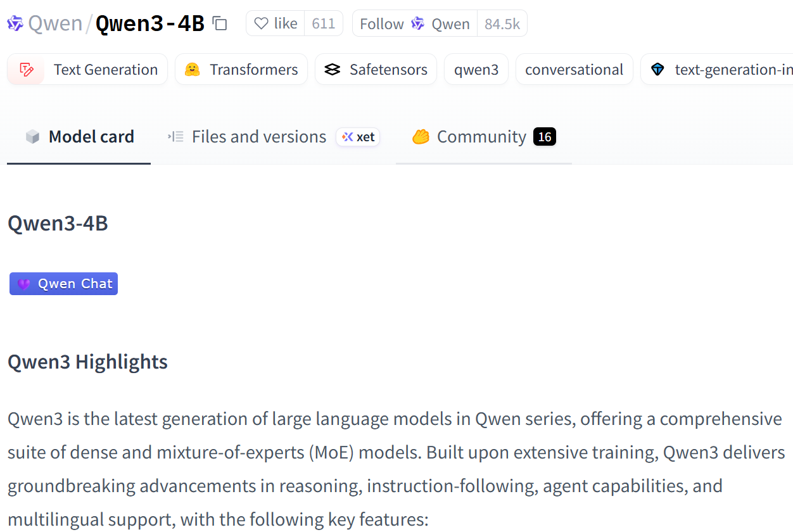
Task: Follow the Qwen organization
Action: tap(415, 23)
